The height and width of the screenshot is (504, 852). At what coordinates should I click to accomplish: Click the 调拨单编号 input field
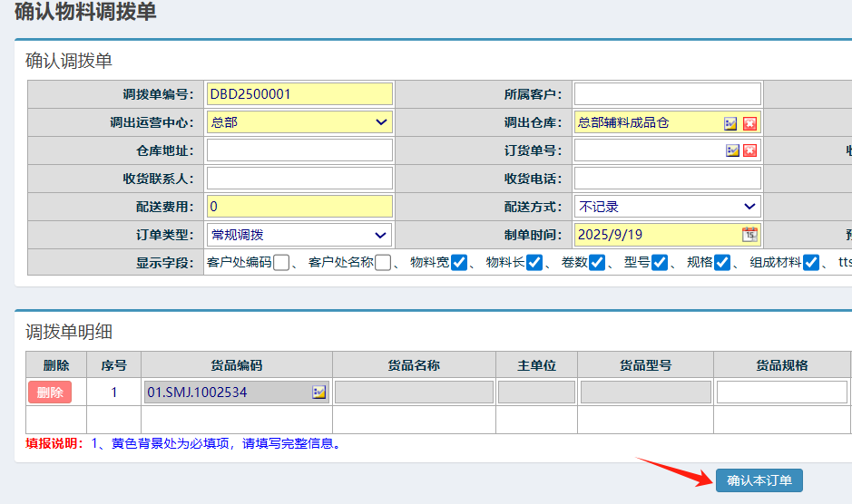(x=299, y=94)
